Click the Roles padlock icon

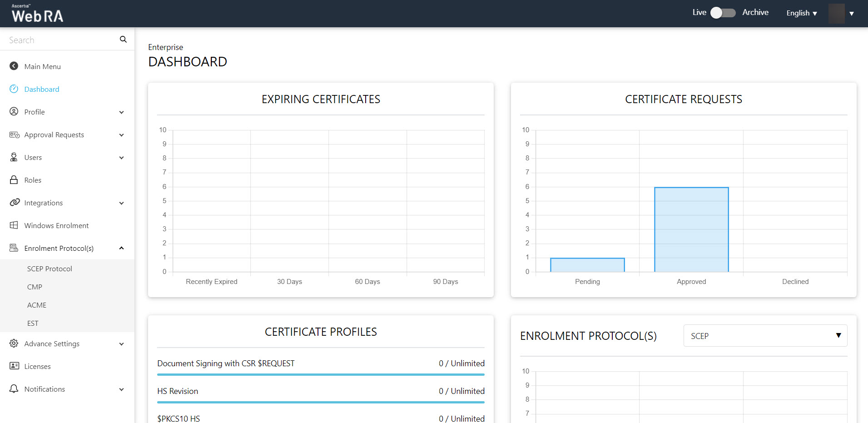pyautogui.click(x=14, y=180)
